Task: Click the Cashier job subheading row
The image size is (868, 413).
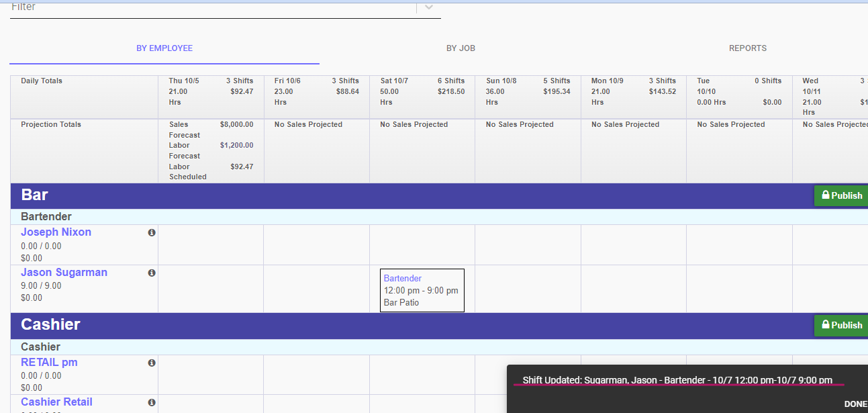Action: 439,347
